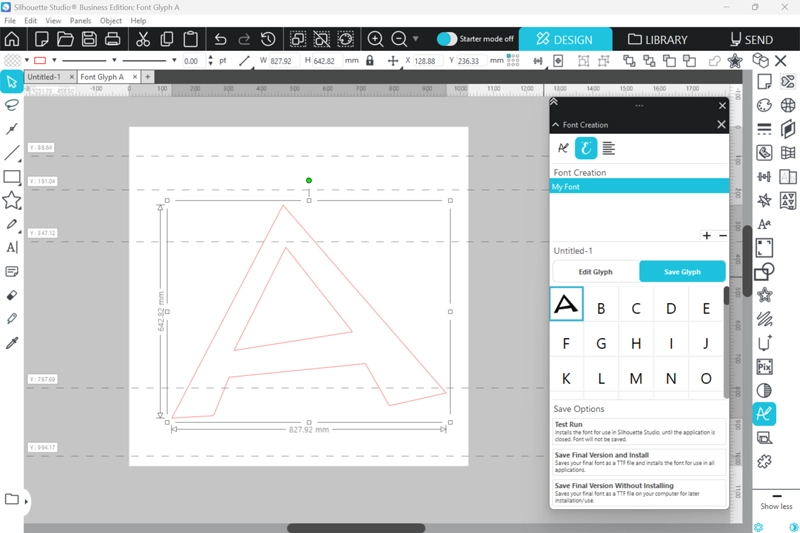Screen dimensions: 800x533
Task: Click the Zoom In magnifier
Action: tap(376, 40)
